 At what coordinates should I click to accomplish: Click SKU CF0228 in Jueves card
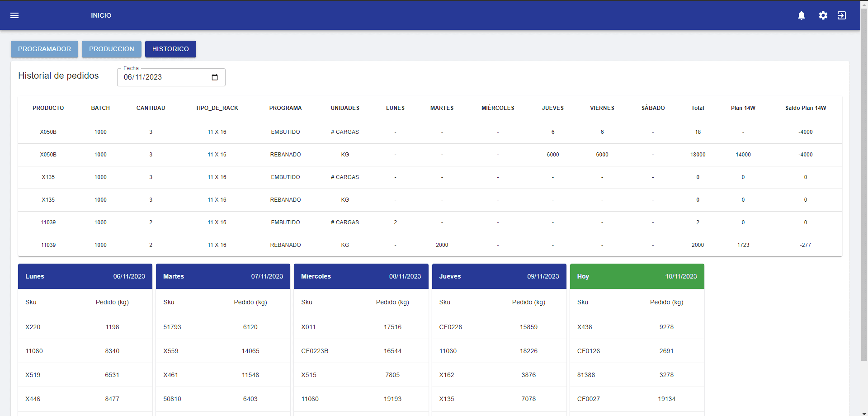450,327
